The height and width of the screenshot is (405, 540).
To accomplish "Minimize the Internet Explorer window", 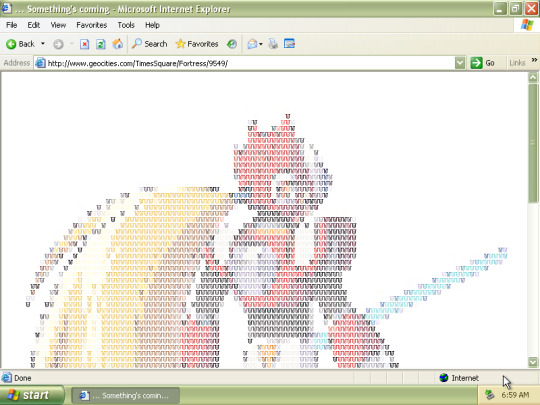I will [500, 9].
